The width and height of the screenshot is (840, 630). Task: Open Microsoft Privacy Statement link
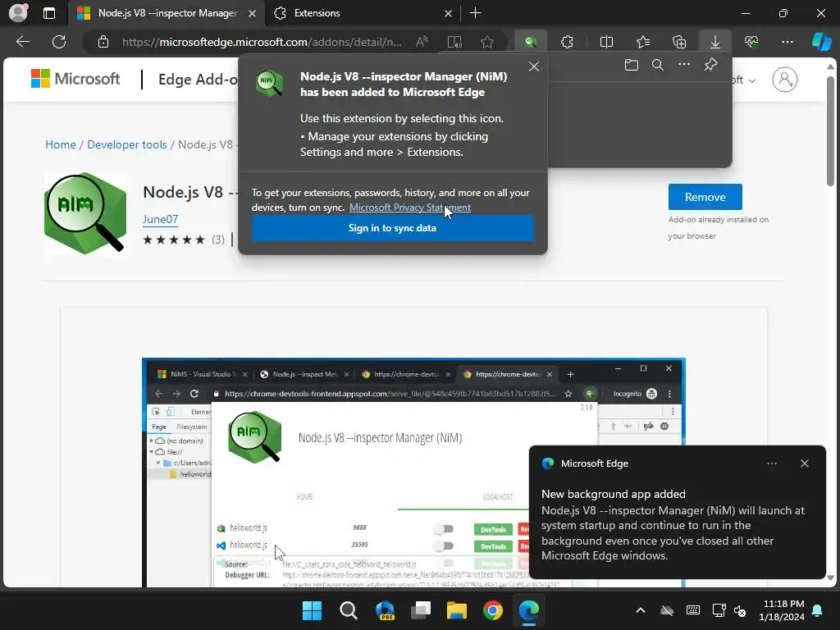(410, 208)
